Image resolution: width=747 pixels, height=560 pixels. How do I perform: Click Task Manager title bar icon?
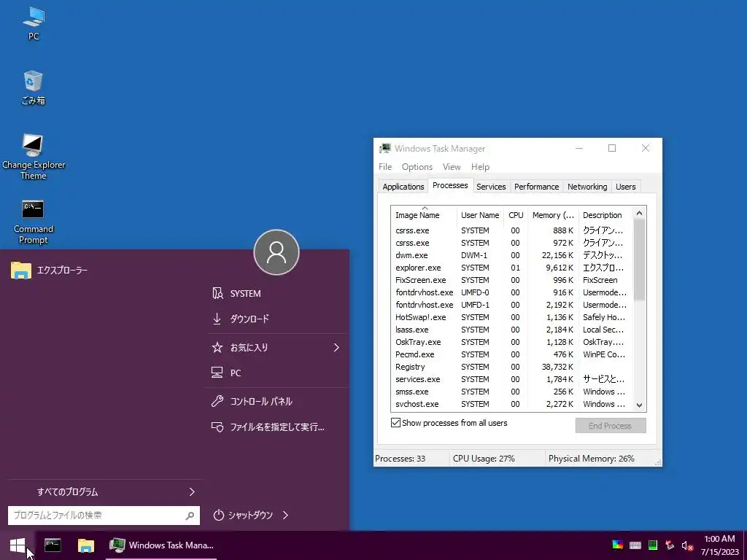point(385,149)
